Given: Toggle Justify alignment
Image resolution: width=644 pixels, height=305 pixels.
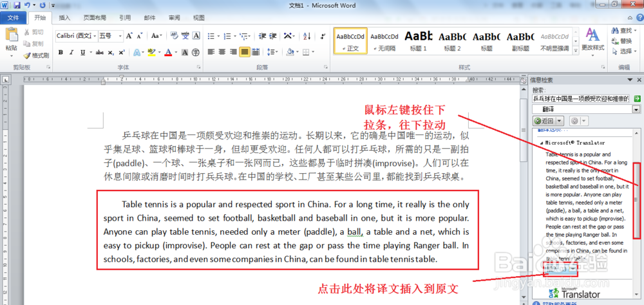Looking at the screenshot, I should click(x=244, y=52).
